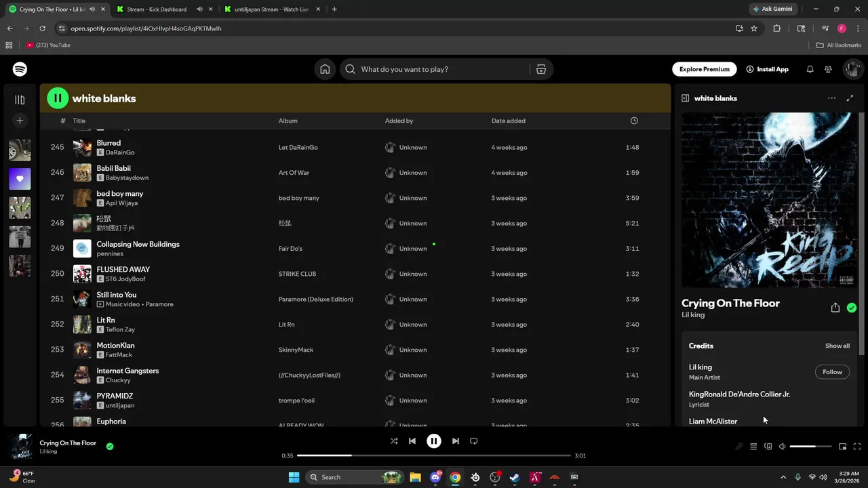The height and width of the screenshot is (488, 868).
Task: Open Liked Songs in the library sidebar
Action: pos(20,179)
